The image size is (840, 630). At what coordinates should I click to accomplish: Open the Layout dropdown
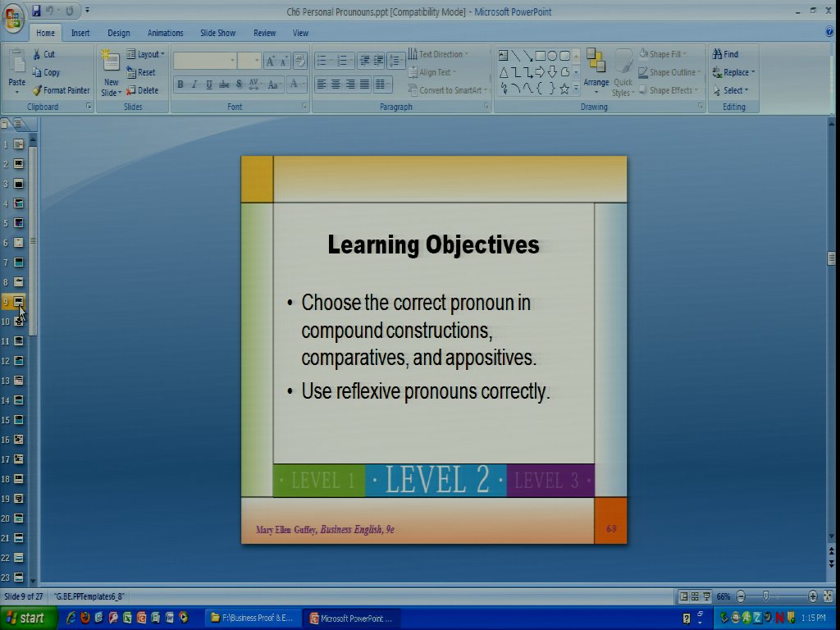(146, 54)
